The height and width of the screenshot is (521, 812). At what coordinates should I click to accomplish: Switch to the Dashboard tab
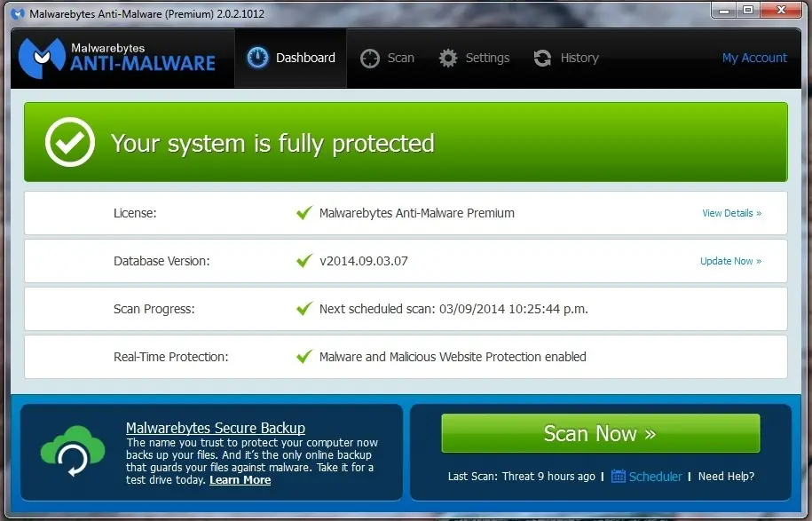coord(290,58)
